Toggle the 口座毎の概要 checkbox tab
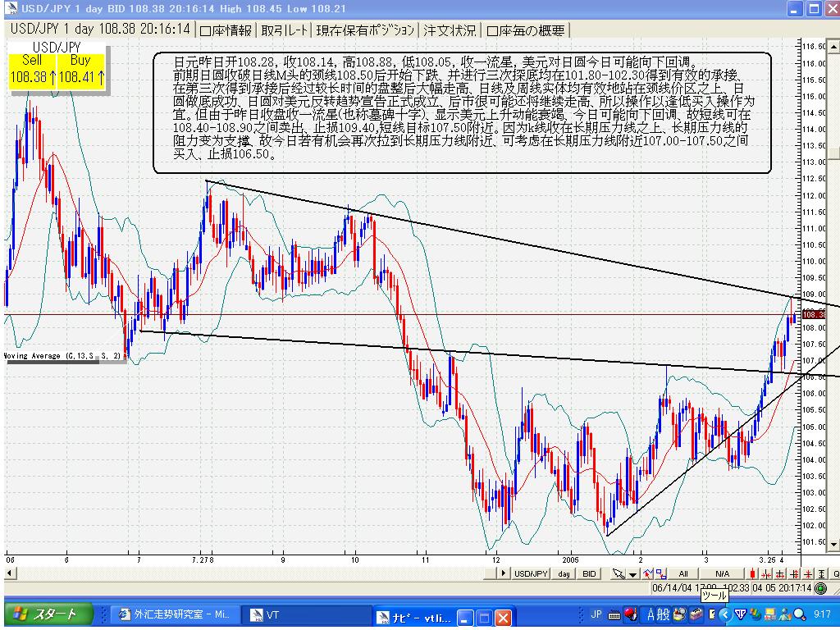The width and height of the screenshot is (840, 630). click(526, 30)
